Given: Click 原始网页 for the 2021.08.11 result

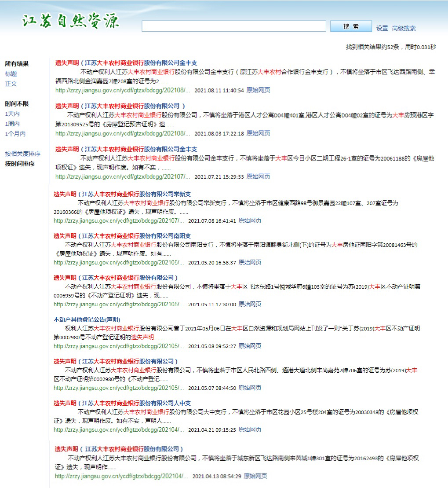Looking at the screenshot, I should coord(259,90).
